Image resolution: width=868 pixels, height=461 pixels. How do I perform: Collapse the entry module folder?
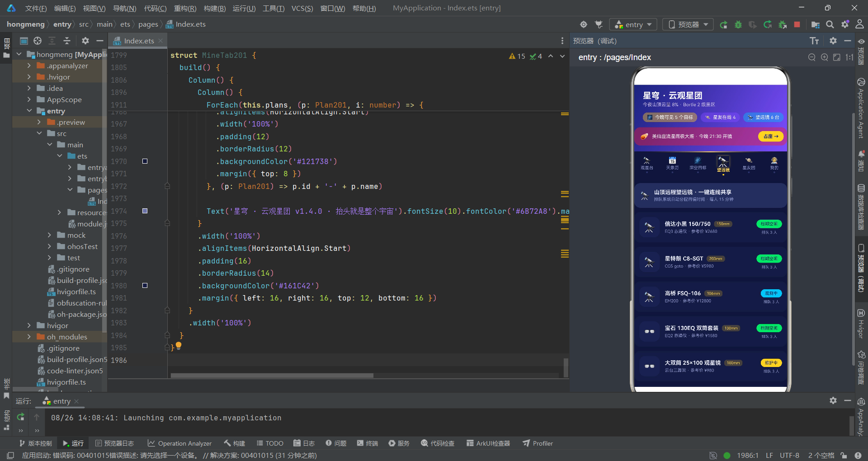29,111
